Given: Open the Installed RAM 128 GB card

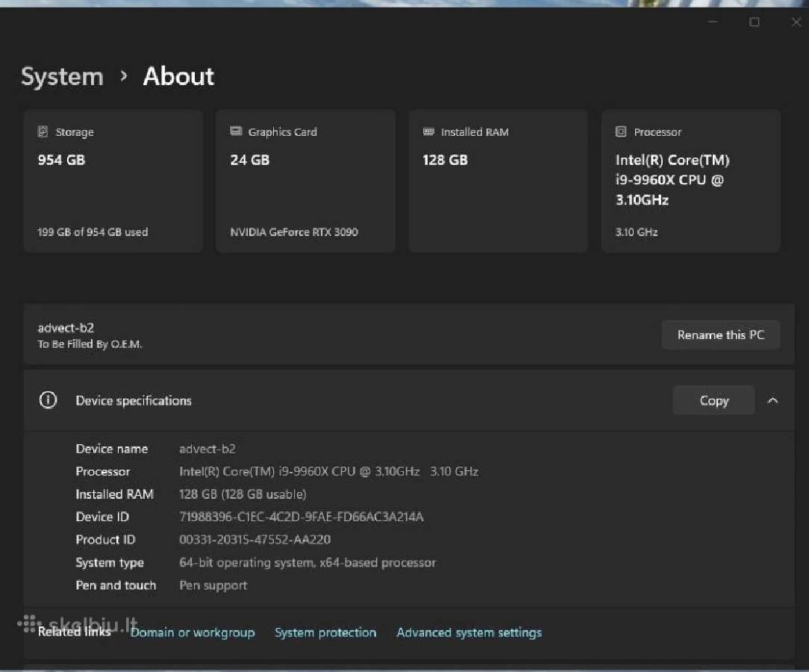Looking at the screenshot, I should point(498,181).
